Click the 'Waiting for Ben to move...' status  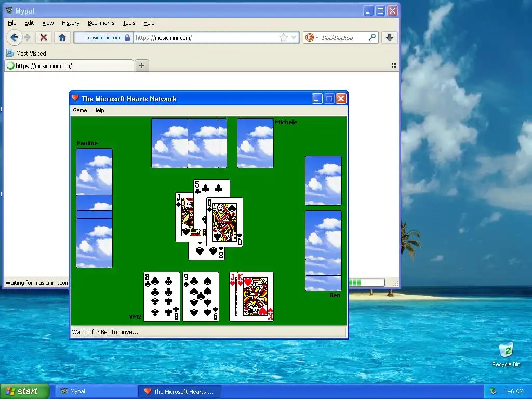pos(105,332)
